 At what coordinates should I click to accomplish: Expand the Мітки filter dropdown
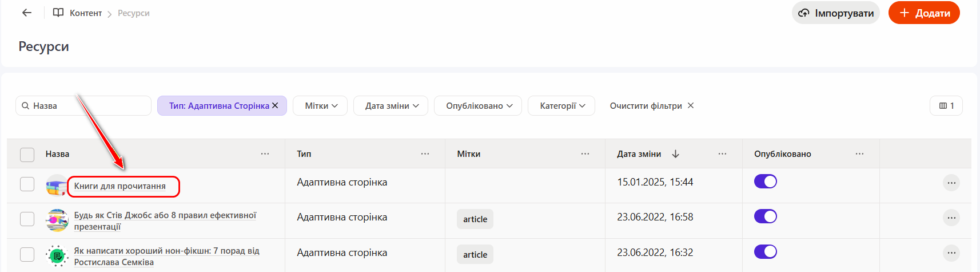[x=320, y=106]
